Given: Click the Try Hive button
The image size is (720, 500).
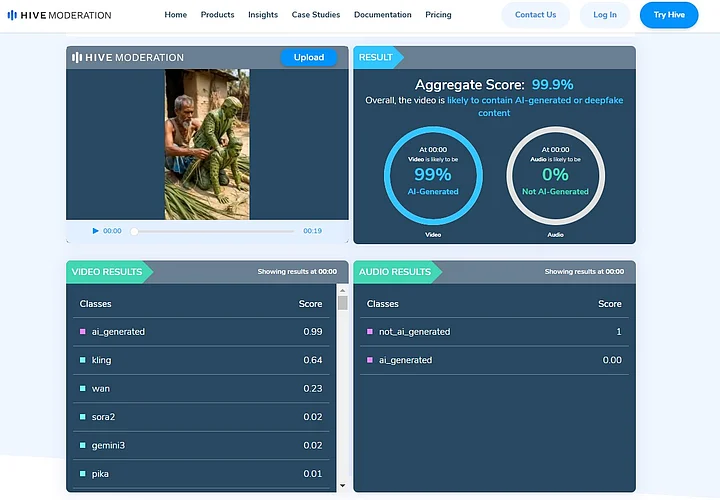Looking at the screenshot, I should [x=668, y=15].
